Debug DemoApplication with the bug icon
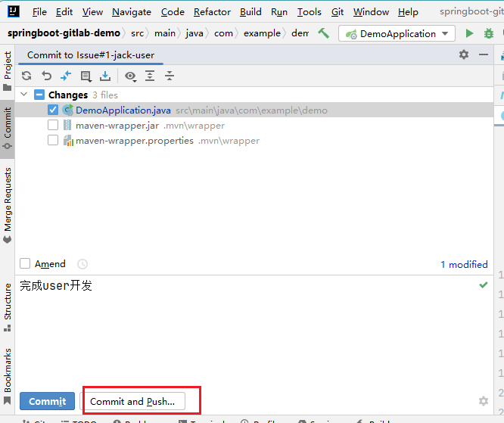The width and height of the screenshot is (504, 423). [489, 33]
